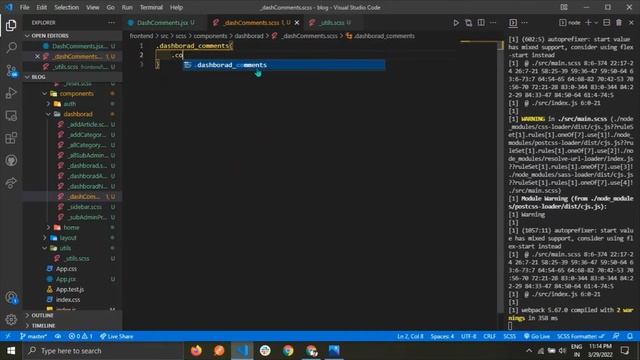Open the Selection menu
This screenshot has height=360, width=640.
pos(67,7)
